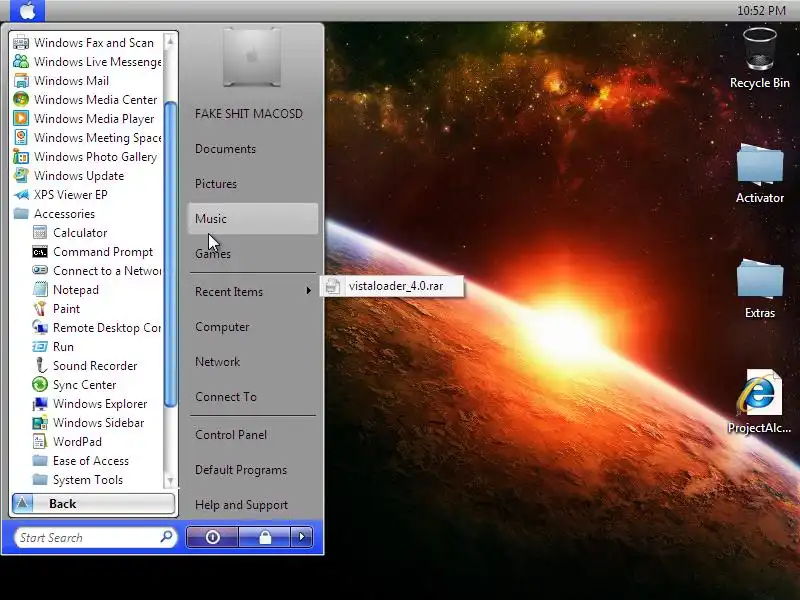This screenshot has height=600, width=800.
Task: Click the scroll up arrow in programs list
Action: coord(170,41)
